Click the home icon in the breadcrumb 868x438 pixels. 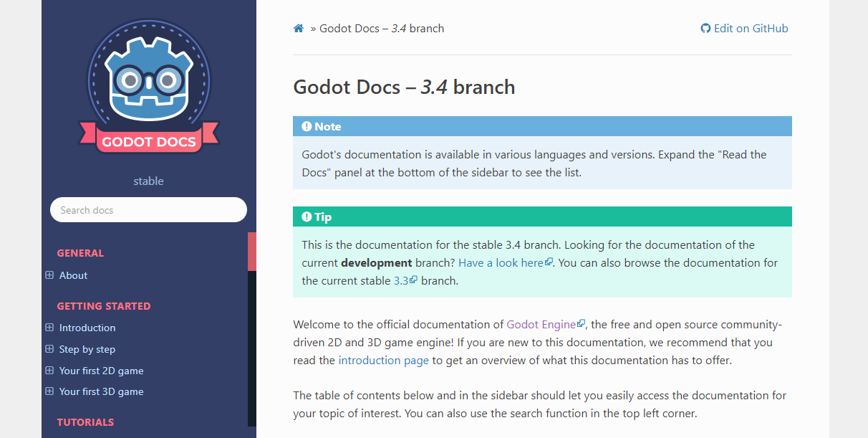coord(299,29)
